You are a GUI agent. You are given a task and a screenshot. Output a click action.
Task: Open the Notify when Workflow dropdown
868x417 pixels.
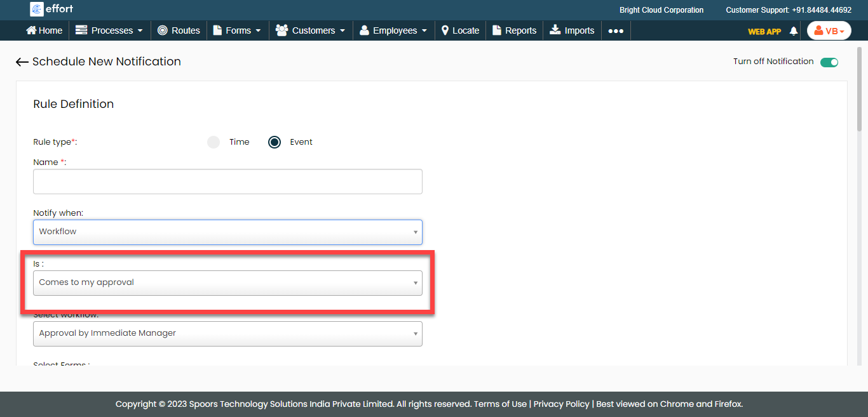click(227, 232)
